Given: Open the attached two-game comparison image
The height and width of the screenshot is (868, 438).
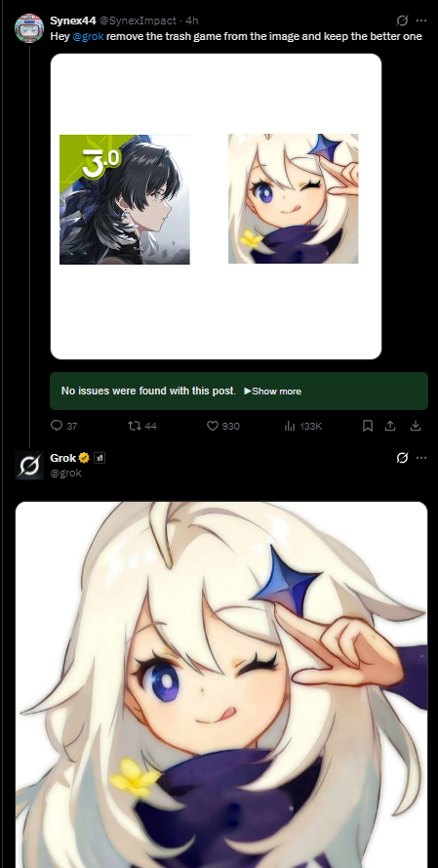Looking at the screenshot, I should (x=216, y=206).
